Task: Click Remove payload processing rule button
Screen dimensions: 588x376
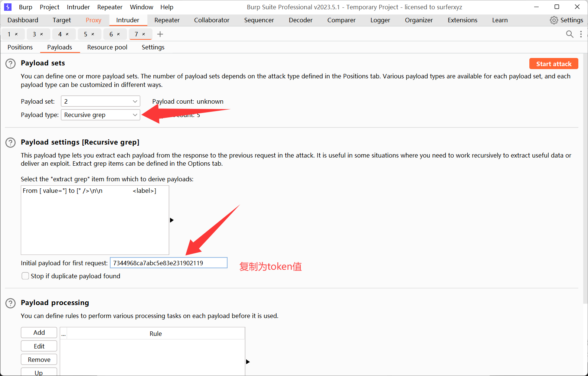Action: point(39,360)
